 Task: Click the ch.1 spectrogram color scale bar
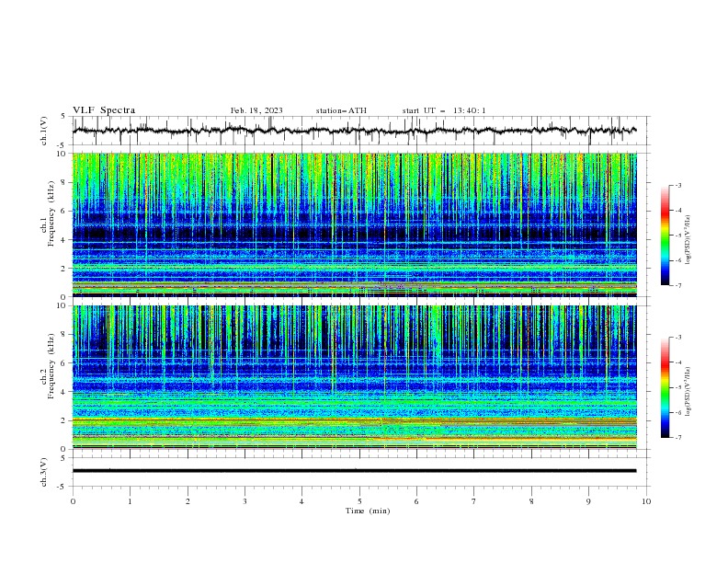(x=665, y=236)
